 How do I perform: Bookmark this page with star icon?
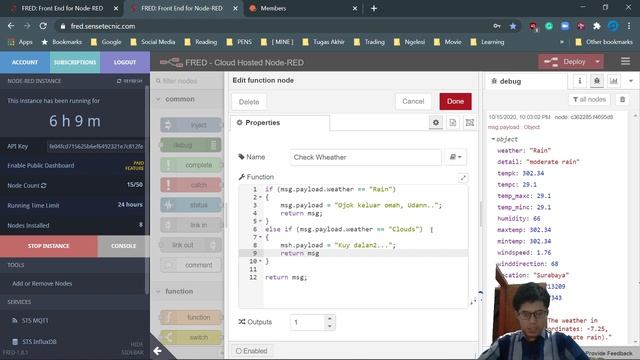pyautogui.click(x=513, y=26)
